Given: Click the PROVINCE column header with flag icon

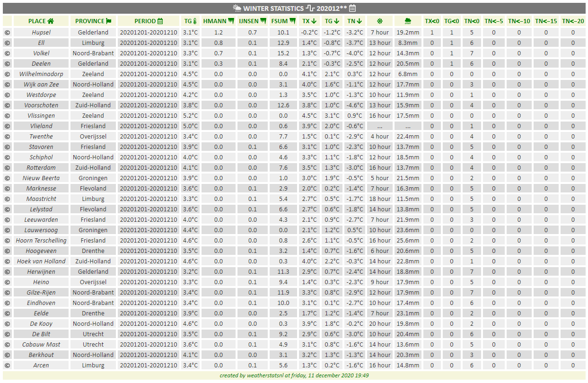Looking at the screenshot, I should click(93, 21).
